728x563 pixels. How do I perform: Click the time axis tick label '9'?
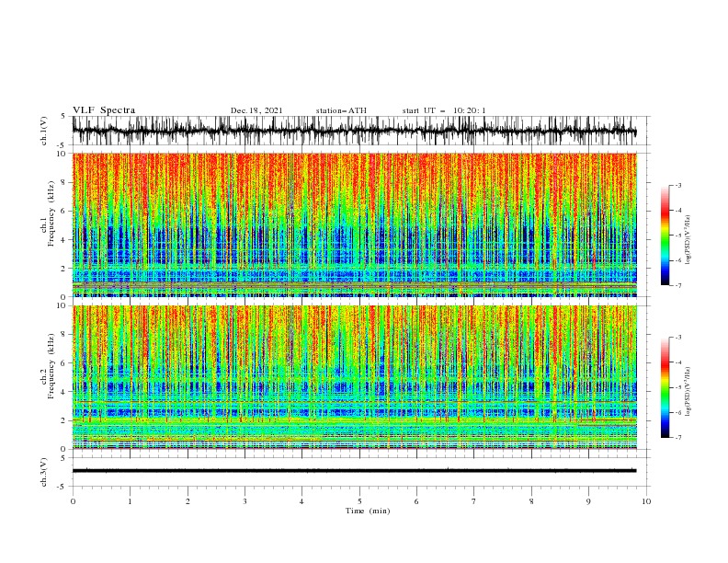(x=588, y=501)
